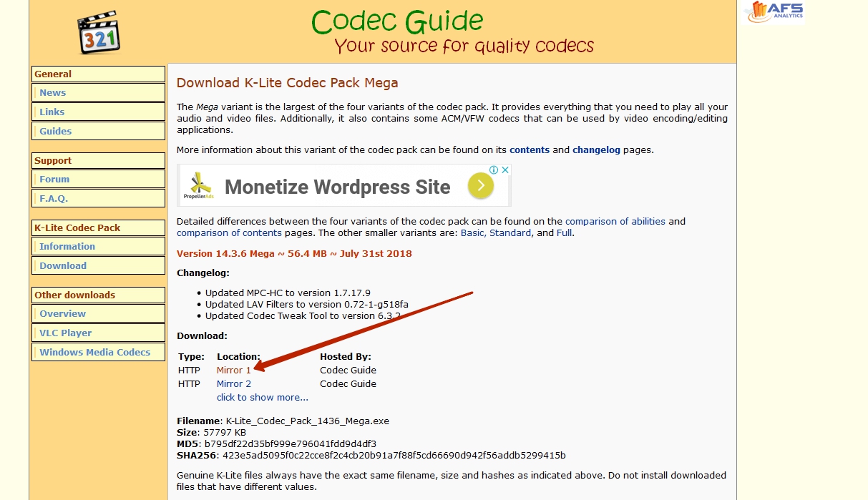Click the ad info icon

(494, 170)
